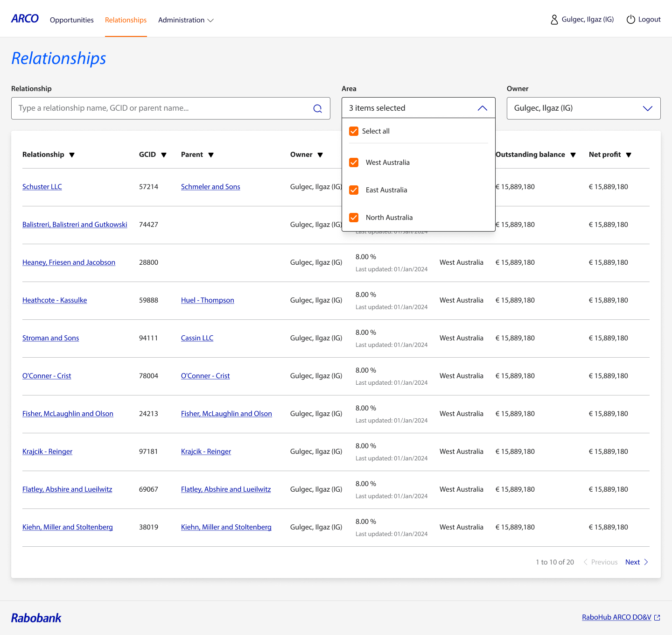This screenshot has width=672, height=635.
Task: Open Krajcik - Reinger in Relationship column
Action: click(x=47, y=452)
